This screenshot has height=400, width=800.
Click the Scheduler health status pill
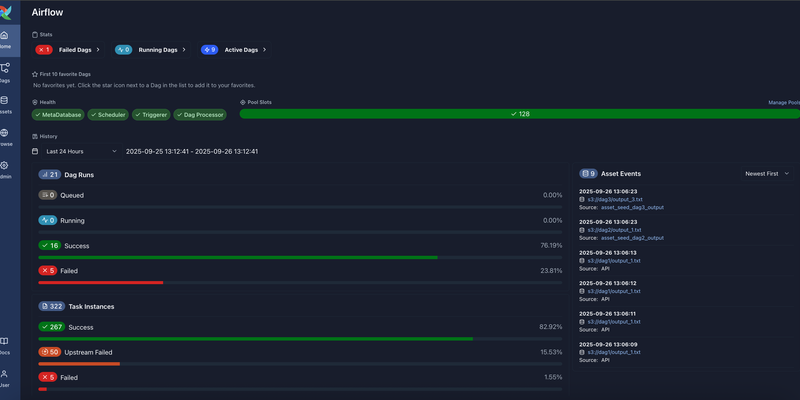point(108,115)
